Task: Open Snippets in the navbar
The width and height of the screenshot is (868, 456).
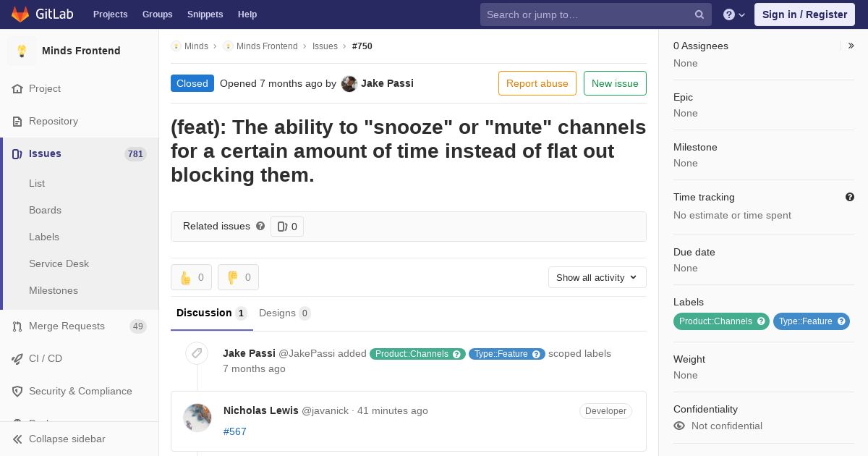Action: tap(205, 14)
